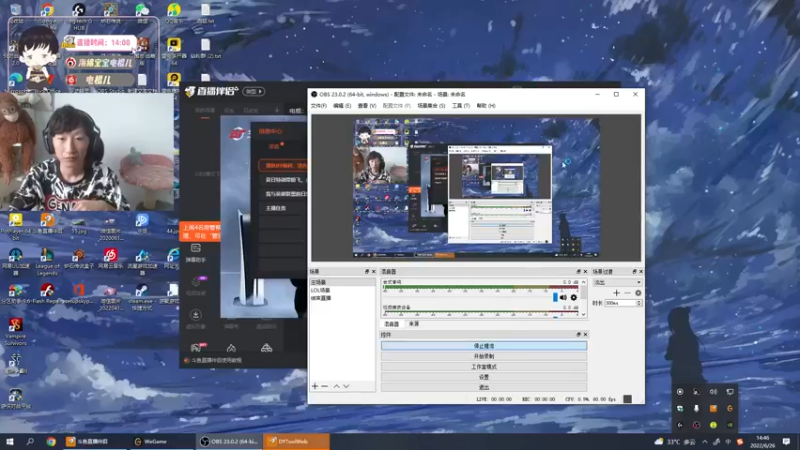800x450 pixels.
Task: Open the 配置文件(P) menu in OBS
Action: coord(396,106)
